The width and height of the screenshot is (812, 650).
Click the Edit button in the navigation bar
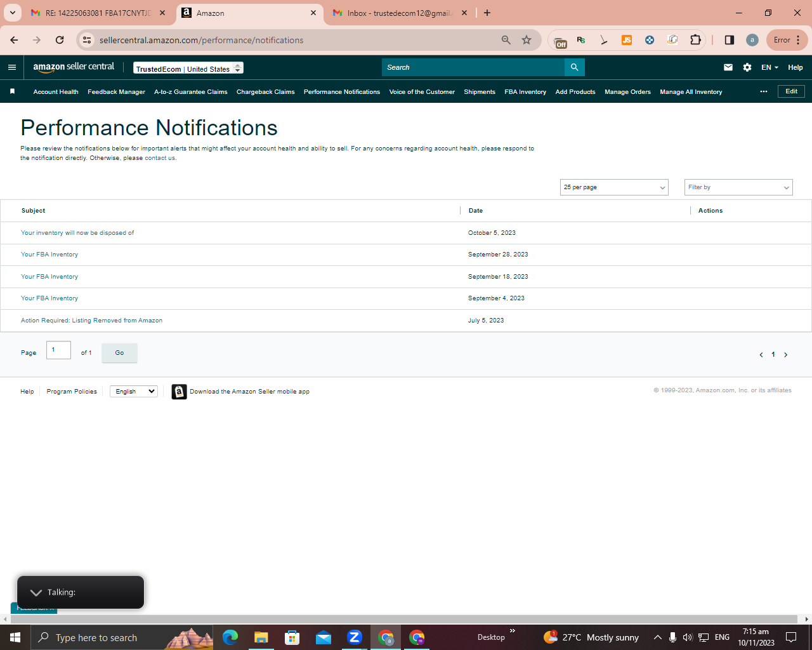pos(791,91)
